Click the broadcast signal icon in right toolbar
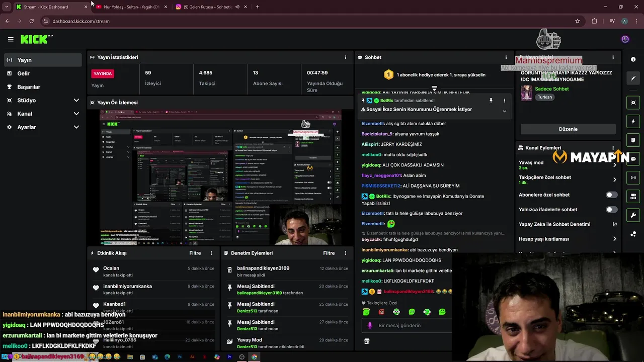 pyautogui.click(x=633, y=177)
